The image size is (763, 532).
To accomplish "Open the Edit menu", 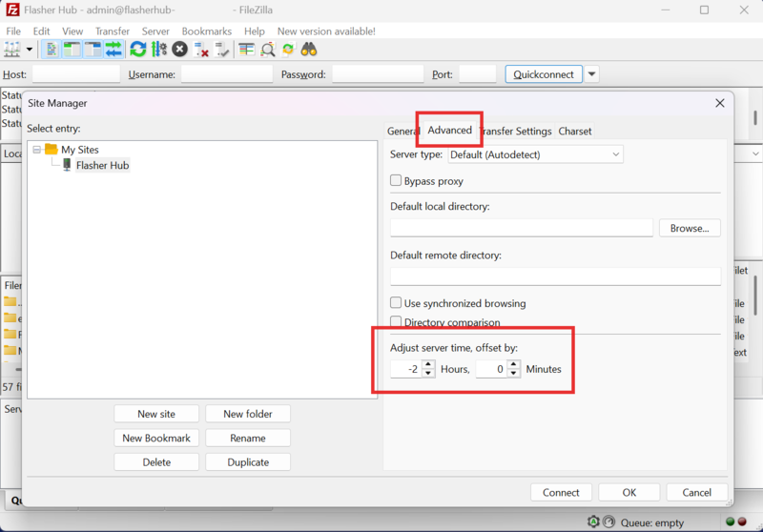I will click(x=41, y=31).
